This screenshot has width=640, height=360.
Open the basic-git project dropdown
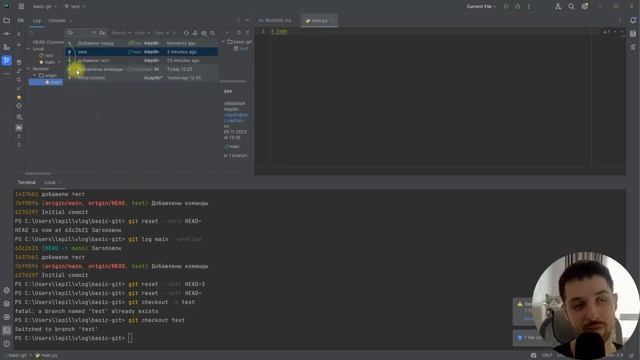(x=44, y=7)
